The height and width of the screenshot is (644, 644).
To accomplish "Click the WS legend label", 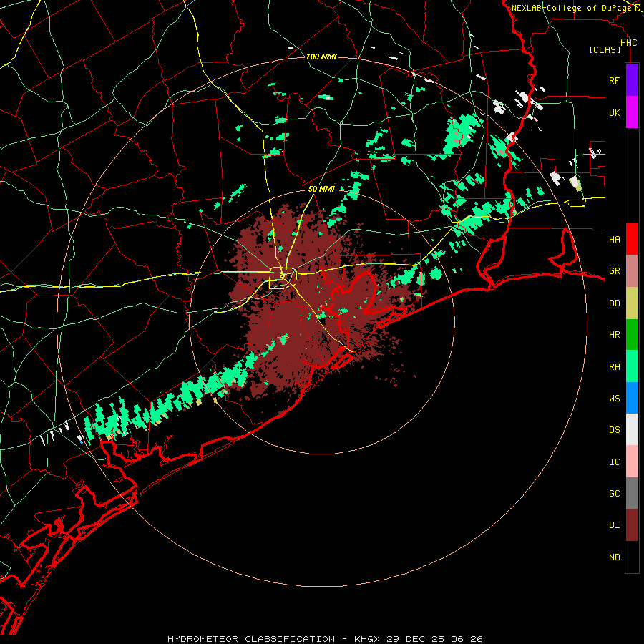I will point(615,398).
